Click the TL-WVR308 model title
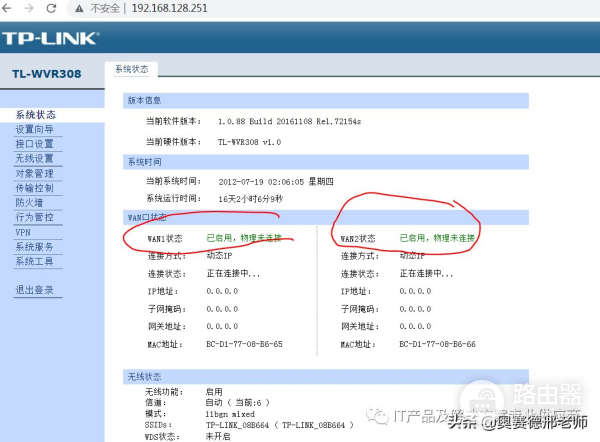The width and height of the screenshot is (600, 442). coord(47,74)
